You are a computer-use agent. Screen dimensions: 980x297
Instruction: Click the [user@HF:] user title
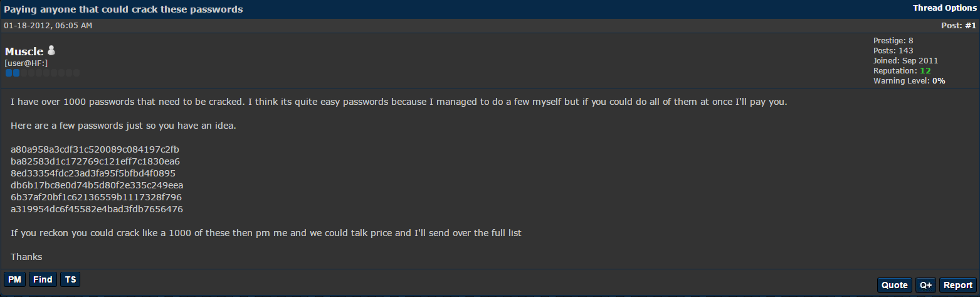(26, 63)
